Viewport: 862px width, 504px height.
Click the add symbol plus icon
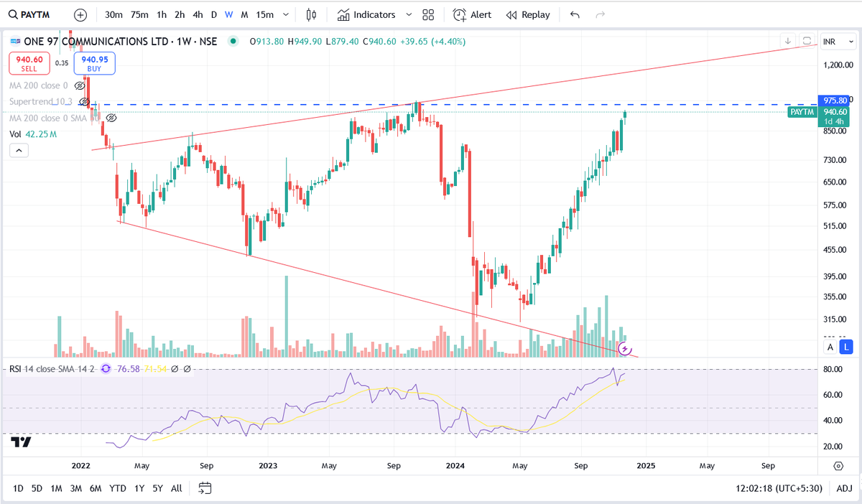point(80,14)
